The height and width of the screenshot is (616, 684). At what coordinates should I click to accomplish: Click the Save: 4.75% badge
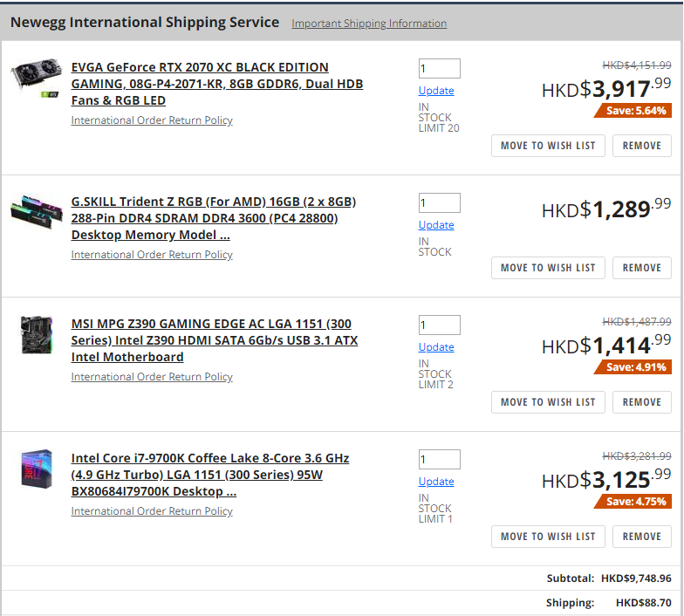[x=633, y=502]
